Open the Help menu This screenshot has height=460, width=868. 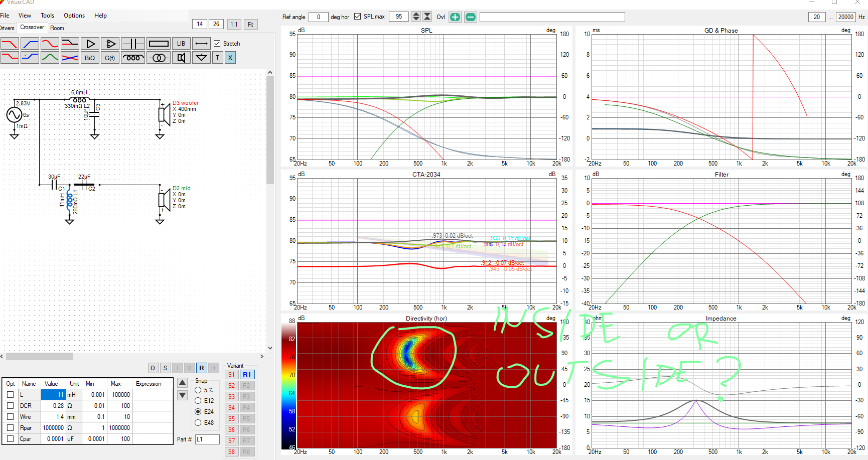click(x=100, y=16)
